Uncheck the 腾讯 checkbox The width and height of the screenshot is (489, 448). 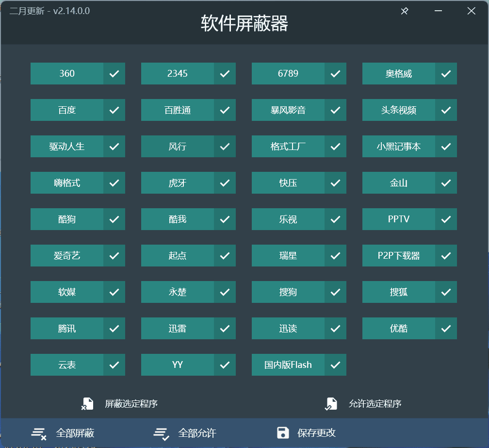(x=114, y=329)
